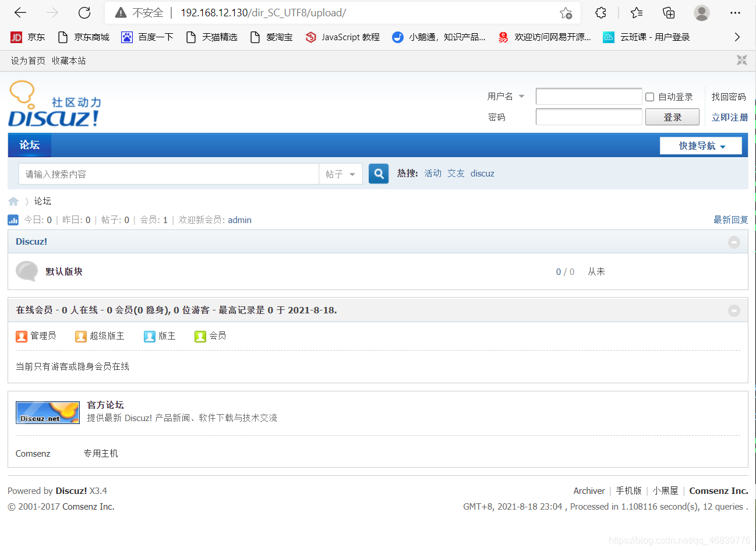Click the 在线会员 heading link
Viewport: 756px width, 551px height.
34,310
